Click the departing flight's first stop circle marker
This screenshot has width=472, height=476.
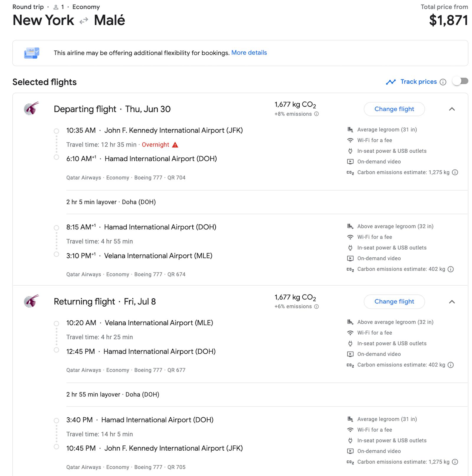(56, 130)
